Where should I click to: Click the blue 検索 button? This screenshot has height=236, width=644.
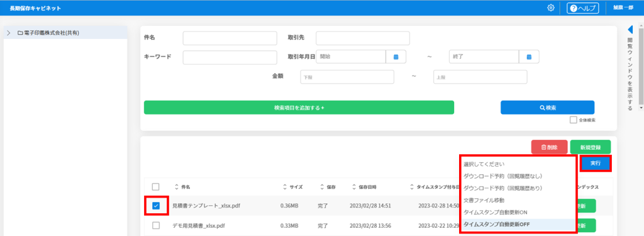(x=548, y=108)
